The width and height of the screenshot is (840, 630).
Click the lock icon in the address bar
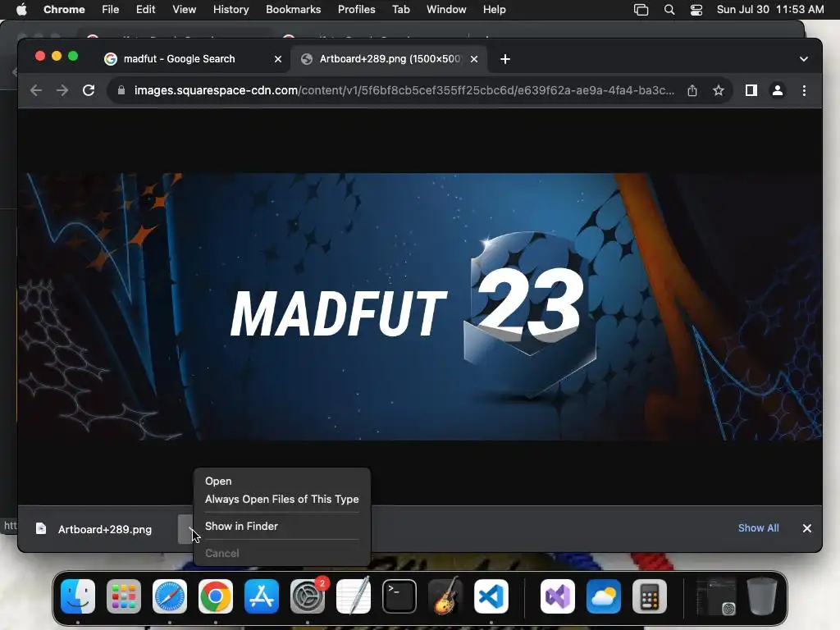tap(121, 90)
